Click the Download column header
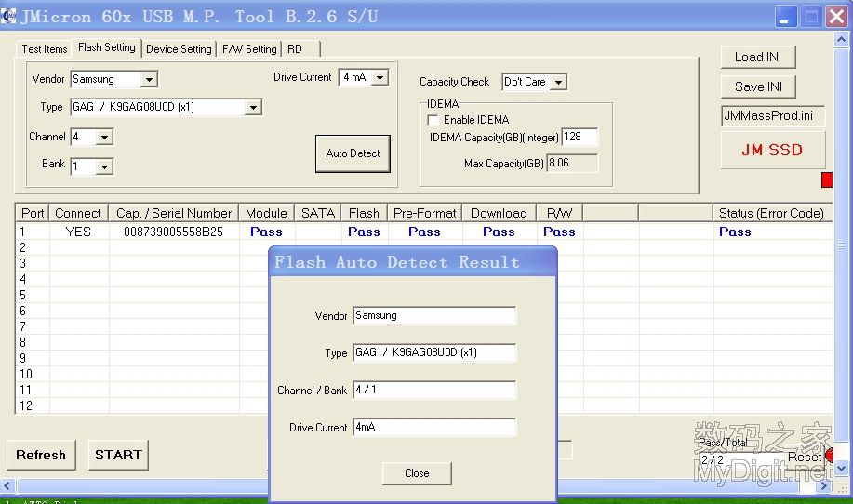 point(500,213)
